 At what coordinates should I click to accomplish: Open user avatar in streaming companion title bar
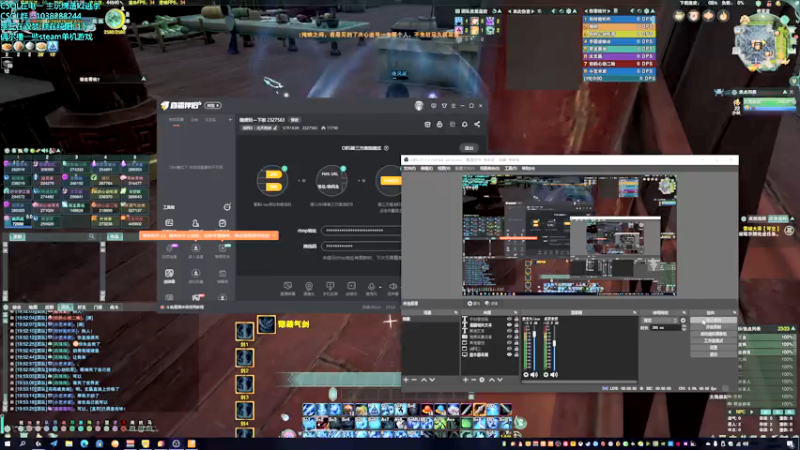tap(419, 106)
